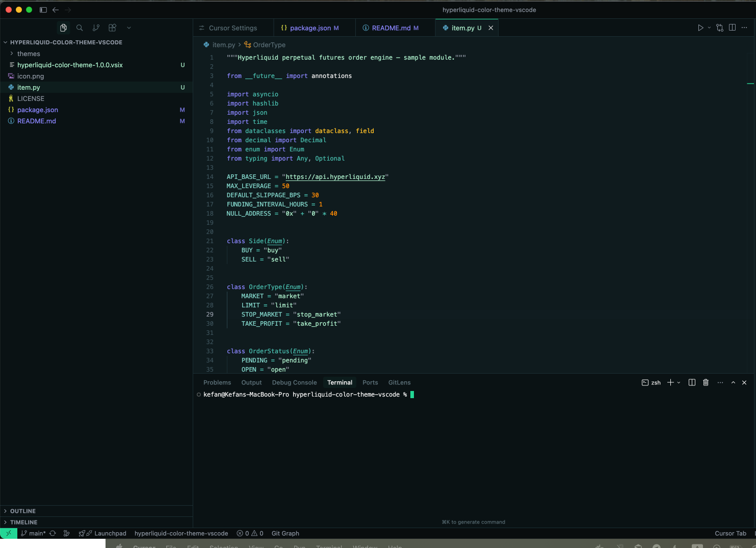Toggle the terminal panel closed
Image resolution: width=756 pixels, height=548 pixels.
tap(744, 382)
